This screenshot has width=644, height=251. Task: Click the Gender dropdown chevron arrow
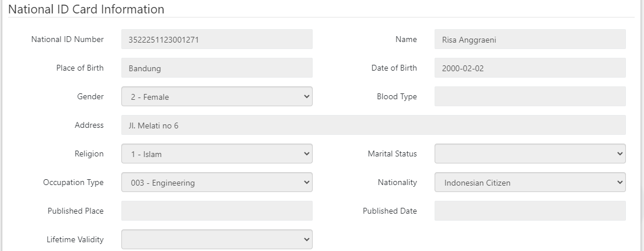[x=306, y=97]
